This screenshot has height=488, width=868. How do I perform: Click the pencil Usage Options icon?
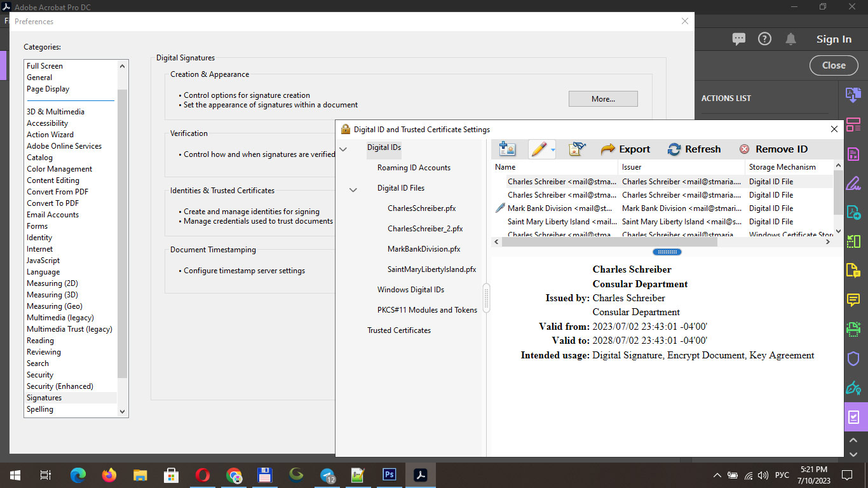(x=538, y=149)
